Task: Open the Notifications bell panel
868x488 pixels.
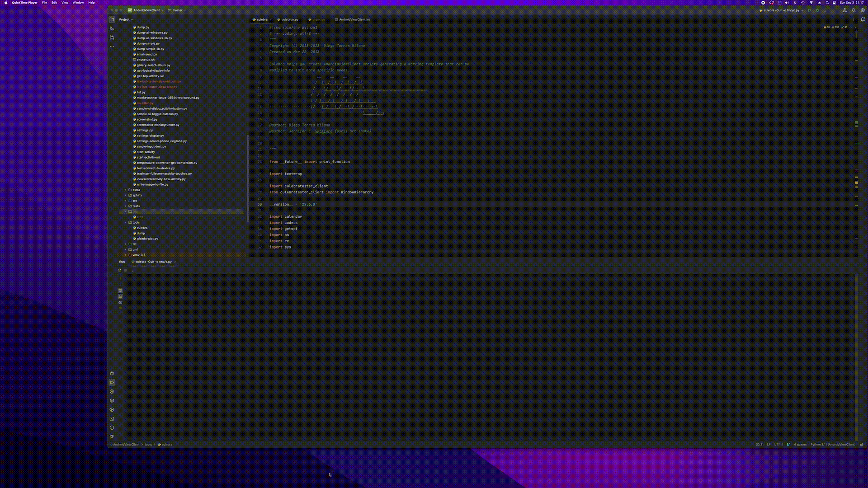Action: click(x=863, y=19)
